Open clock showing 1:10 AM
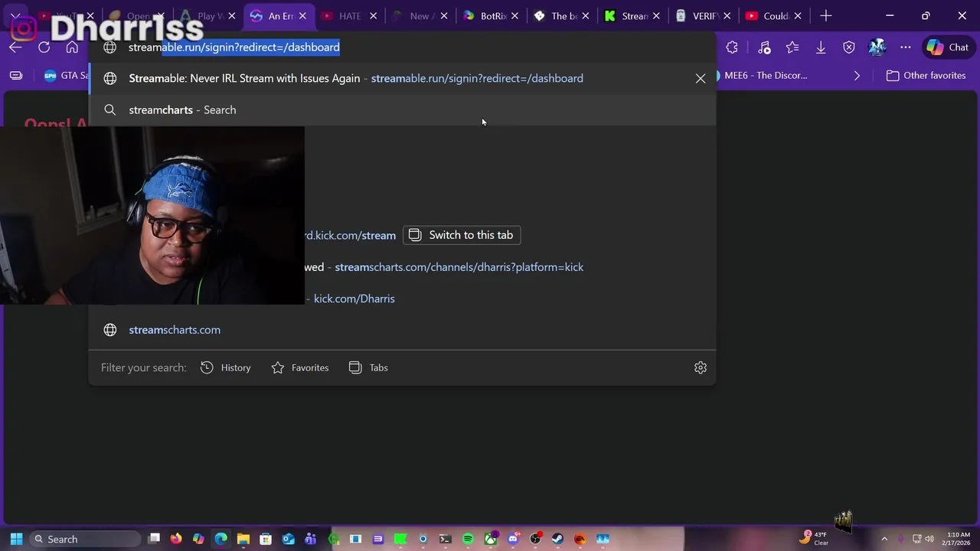The height and width of the screenshot is (551, 980). 959,539
